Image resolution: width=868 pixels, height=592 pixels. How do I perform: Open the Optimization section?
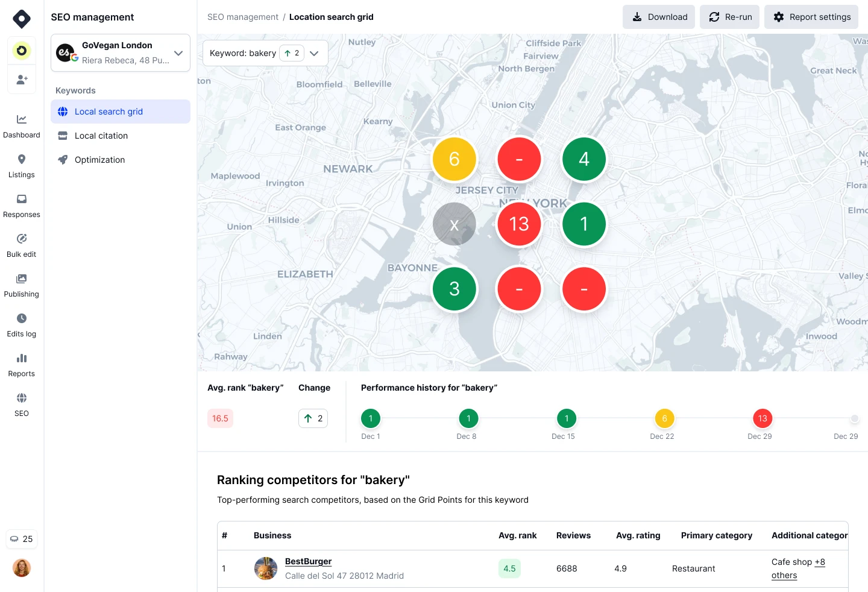pyautogui.click(x=99, y=160)
